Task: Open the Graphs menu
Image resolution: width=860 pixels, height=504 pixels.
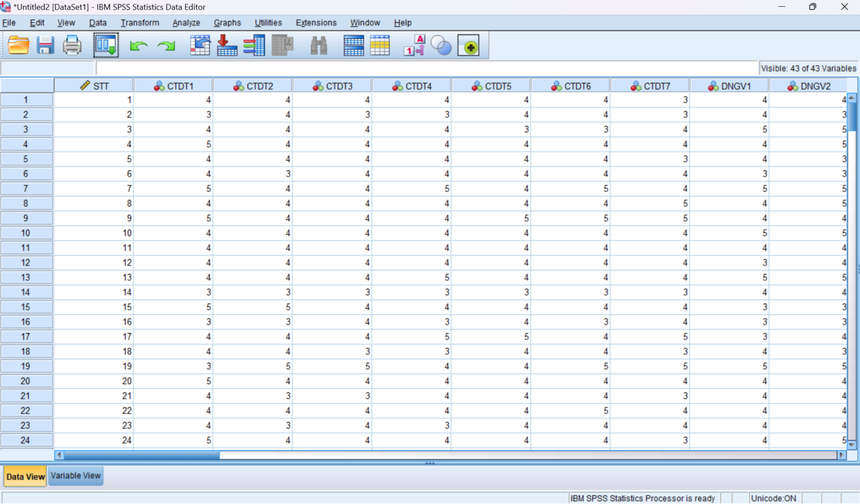Action: tap(227, 22)
